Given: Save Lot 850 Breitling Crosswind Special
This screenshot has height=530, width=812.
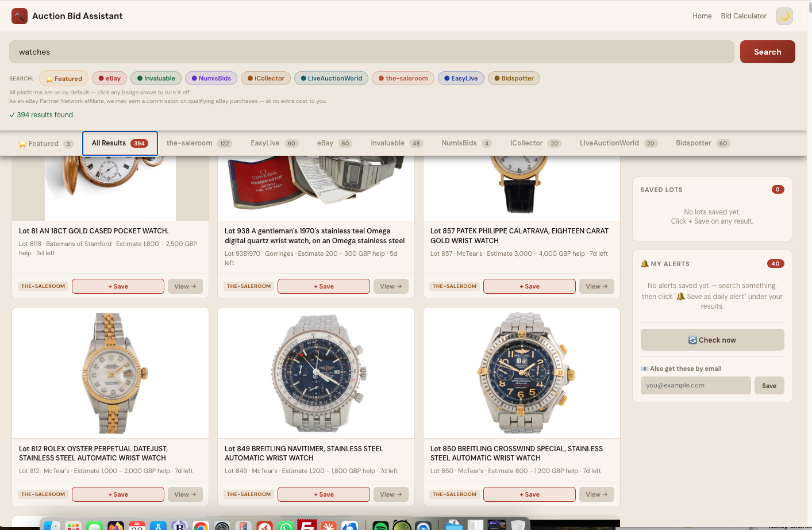Looking at the screenshot, I should pyautogui.click(x=529, y=494).
